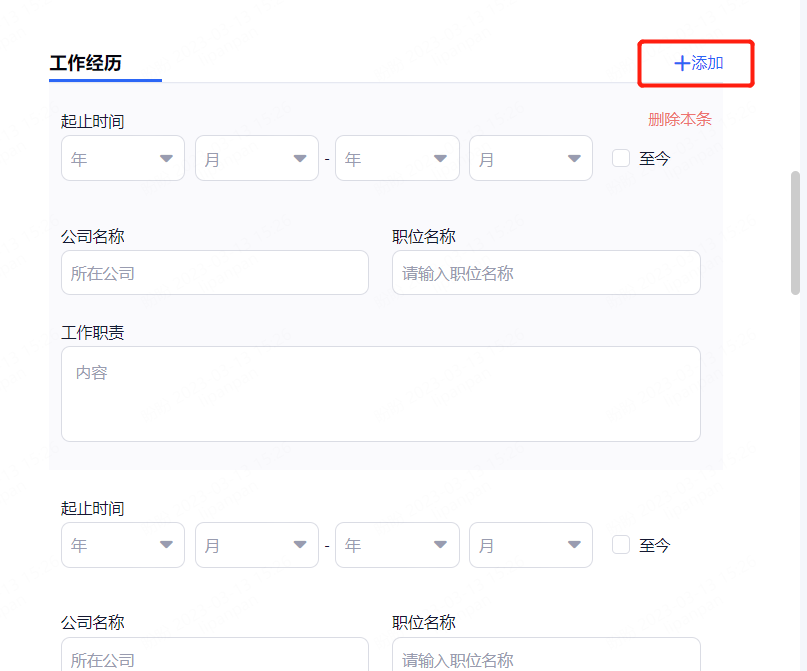The height and width of the screenshot is (671, 807).
Task: Click the plus icon beside 添加
Action: click(682, 64)
